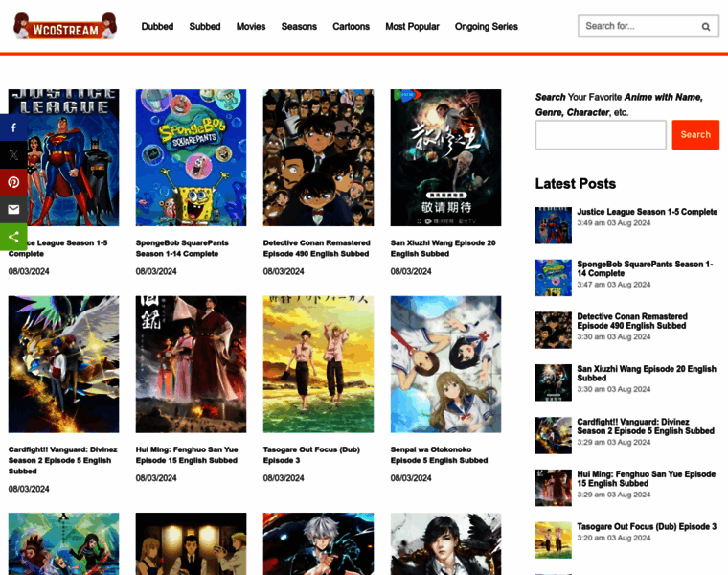This screenshot has width=728, height=575.
Task: Click the sidebar anime search text box
Action: pyautogui.click(x=601, y=135)
